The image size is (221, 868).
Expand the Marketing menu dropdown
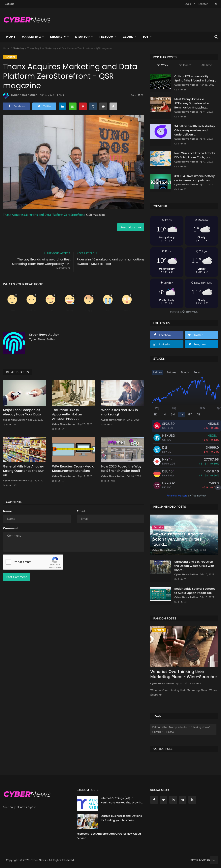pos(33,37)
